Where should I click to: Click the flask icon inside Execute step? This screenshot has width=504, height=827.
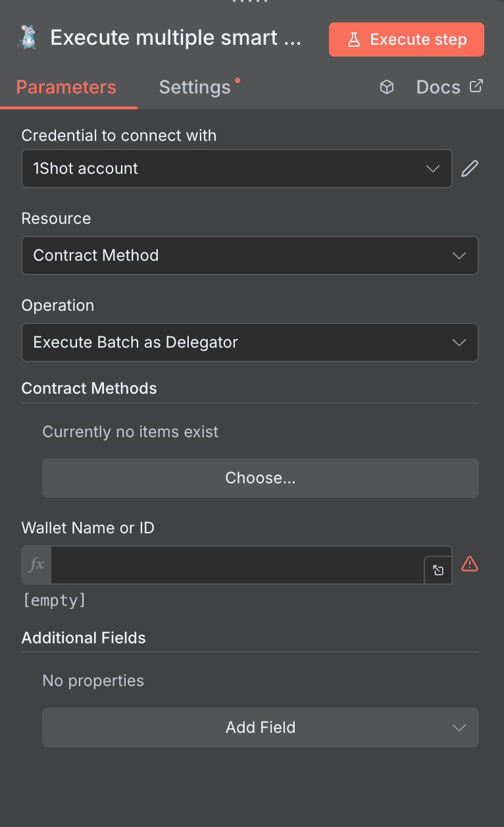coord(355,39)
